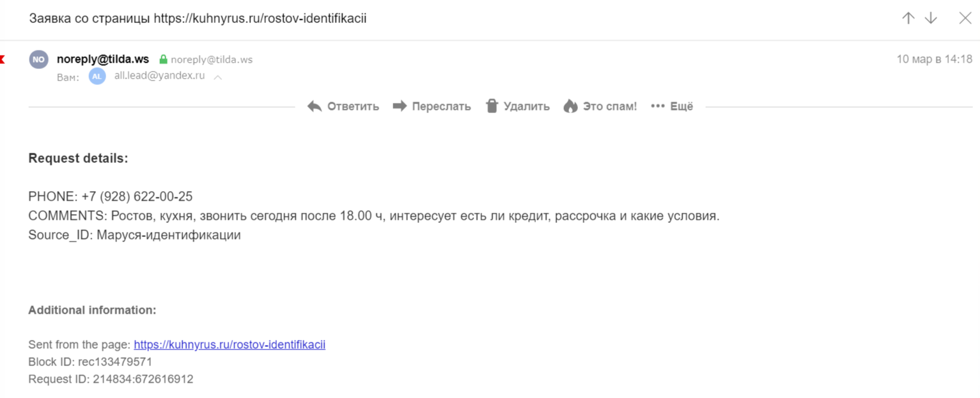Go to previous message with up arrow

point(908,18)
